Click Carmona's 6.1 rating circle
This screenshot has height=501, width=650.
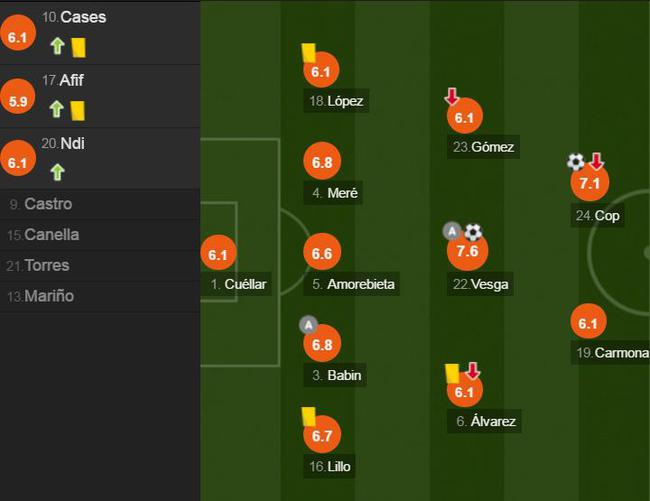pos(588,322)
